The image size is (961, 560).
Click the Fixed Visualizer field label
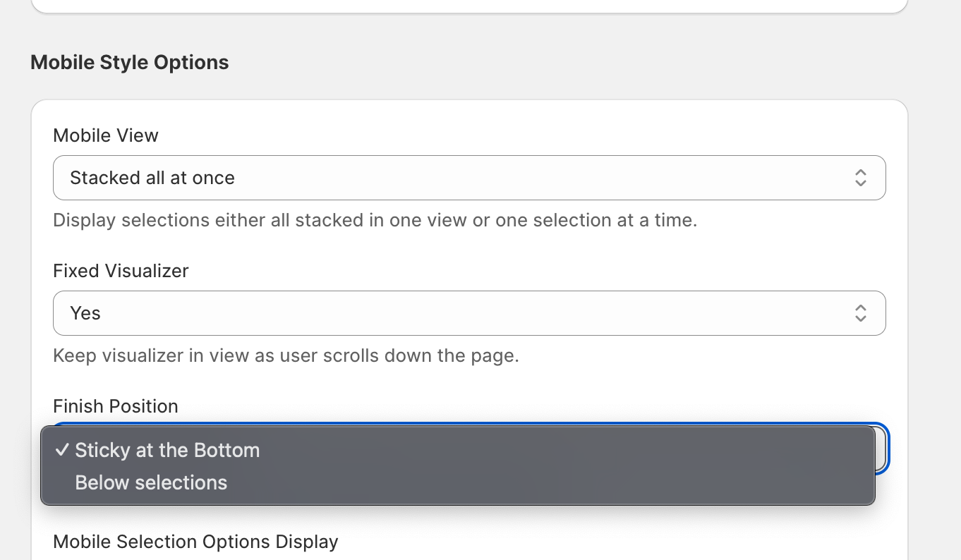tap(121, 271)
